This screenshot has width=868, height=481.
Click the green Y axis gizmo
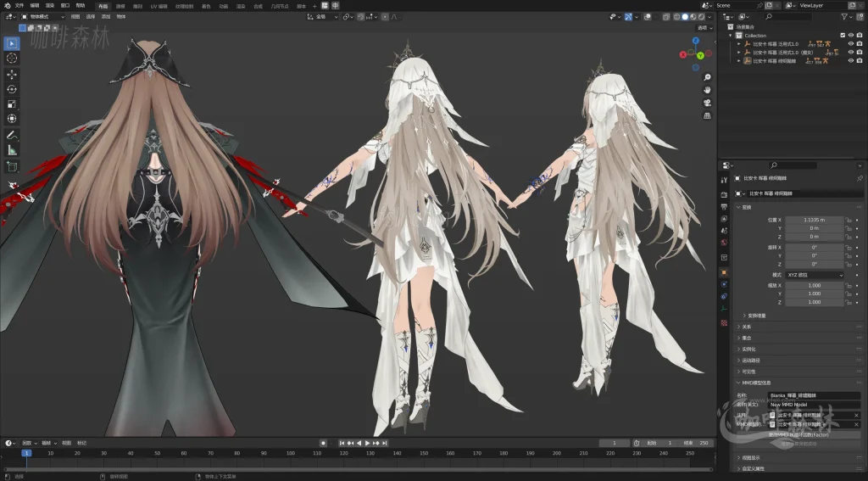(x=700, y=55)
